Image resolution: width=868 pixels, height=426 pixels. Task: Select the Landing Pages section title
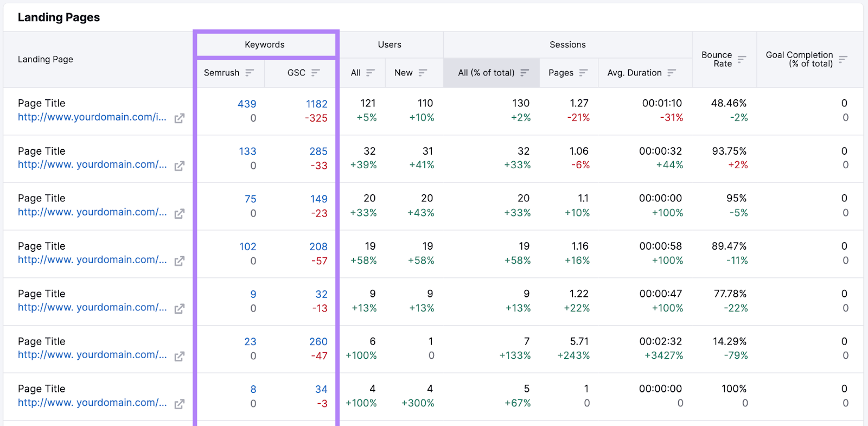59,17
